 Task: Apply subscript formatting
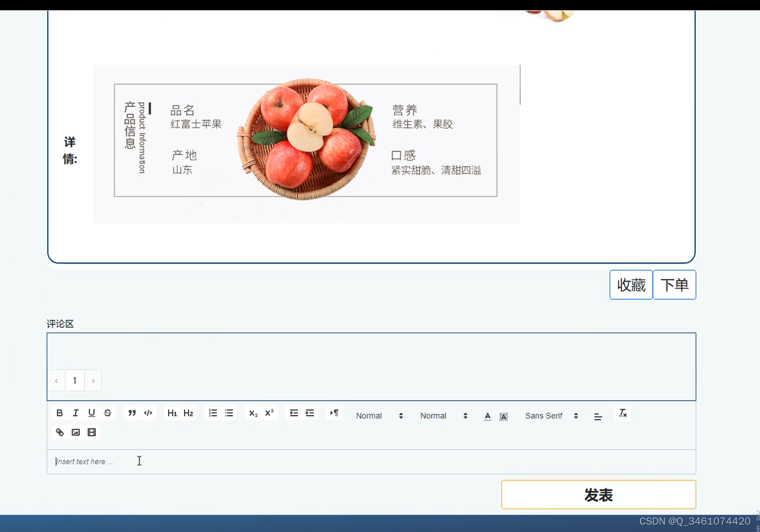click(253, 413)
